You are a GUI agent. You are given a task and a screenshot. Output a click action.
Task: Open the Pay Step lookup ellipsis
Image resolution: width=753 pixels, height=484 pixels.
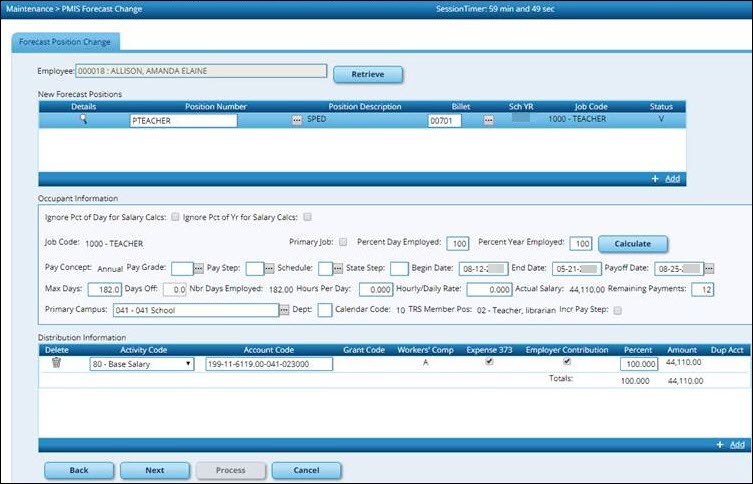269,268
